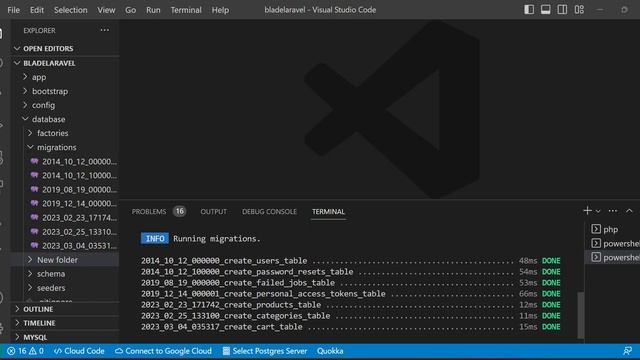
Task: Open the View menu
Action: 106,10
